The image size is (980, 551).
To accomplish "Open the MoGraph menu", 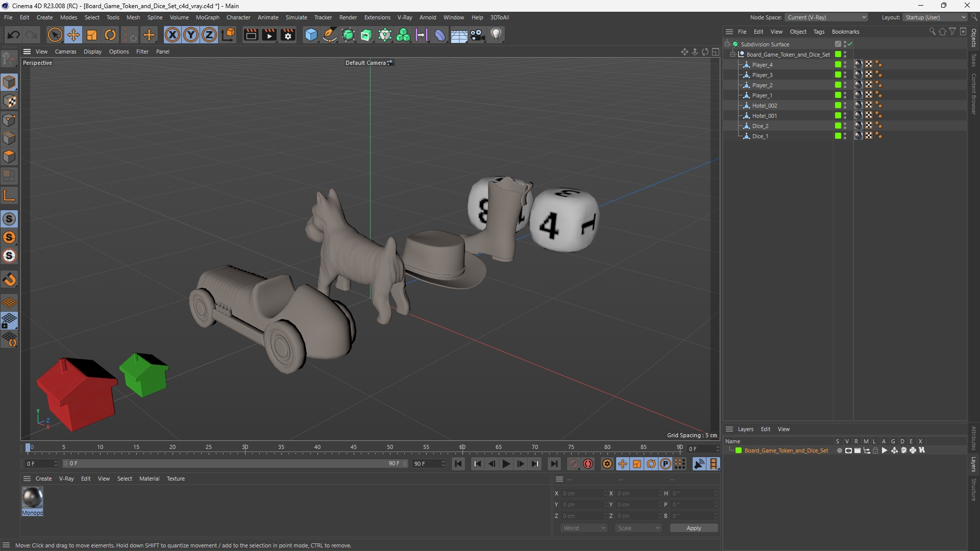I will pos(207,17).
